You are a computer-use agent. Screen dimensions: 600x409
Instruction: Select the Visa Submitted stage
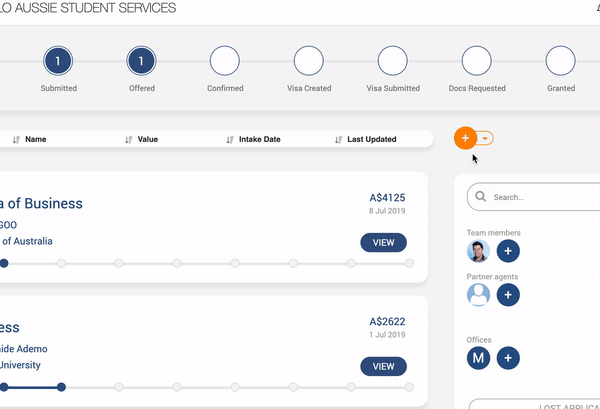pos(393,62)
